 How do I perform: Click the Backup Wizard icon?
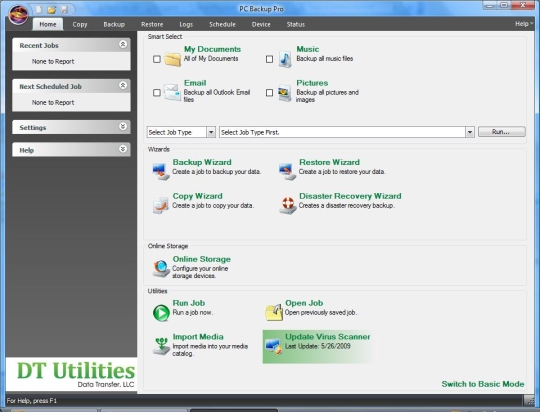161,171
